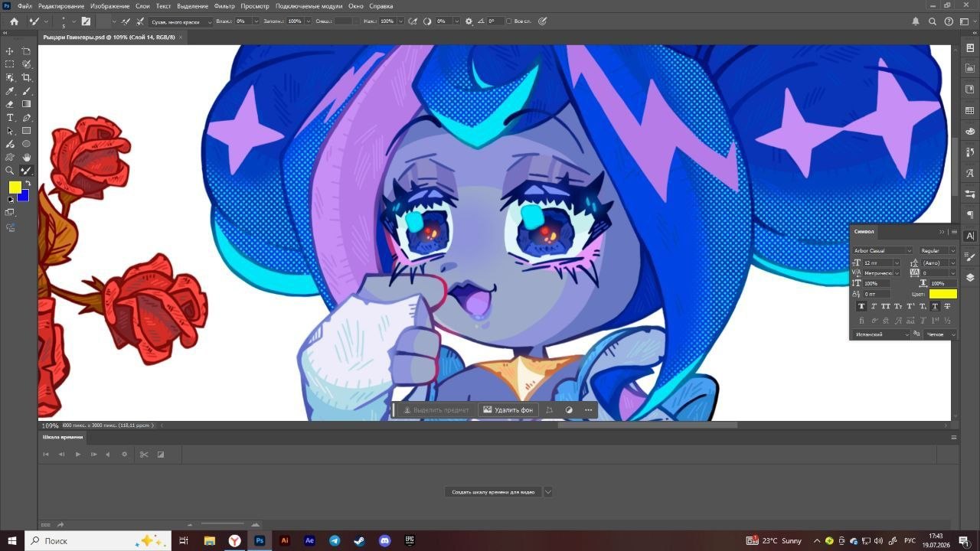Open the Слои menu

pos(142,6)
